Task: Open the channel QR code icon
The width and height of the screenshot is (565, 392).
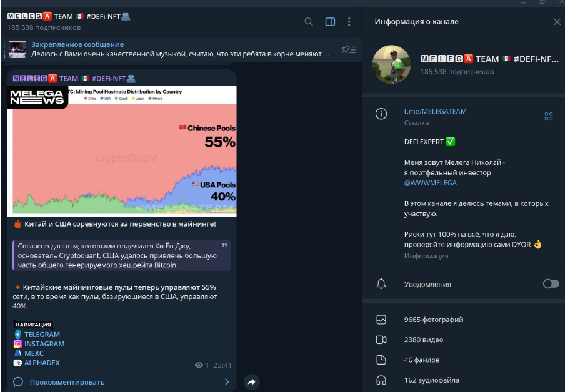Action: [548, 116]
